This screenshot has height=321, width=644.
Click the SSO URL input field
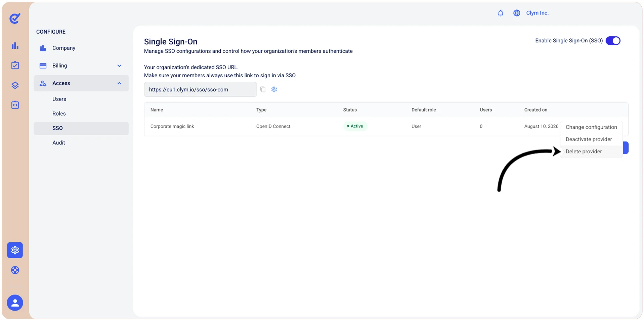[x=200, y=89]
